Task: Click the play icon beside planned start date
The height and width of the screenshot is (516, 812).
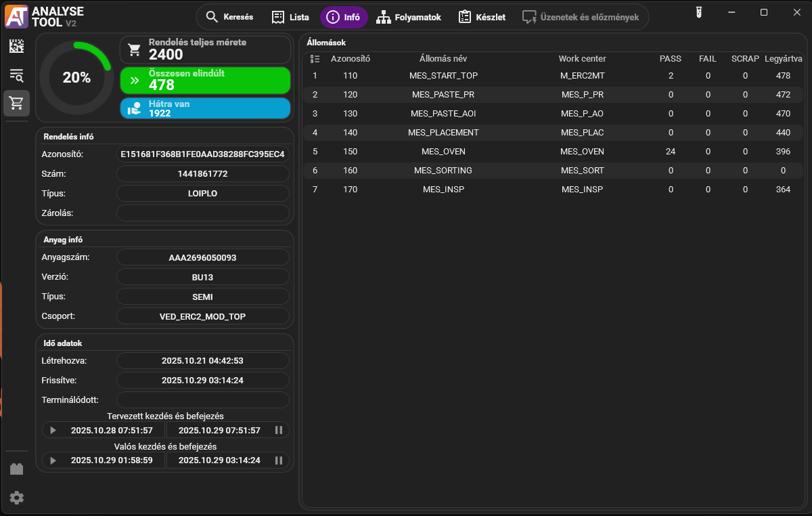Action: (53, 430)
